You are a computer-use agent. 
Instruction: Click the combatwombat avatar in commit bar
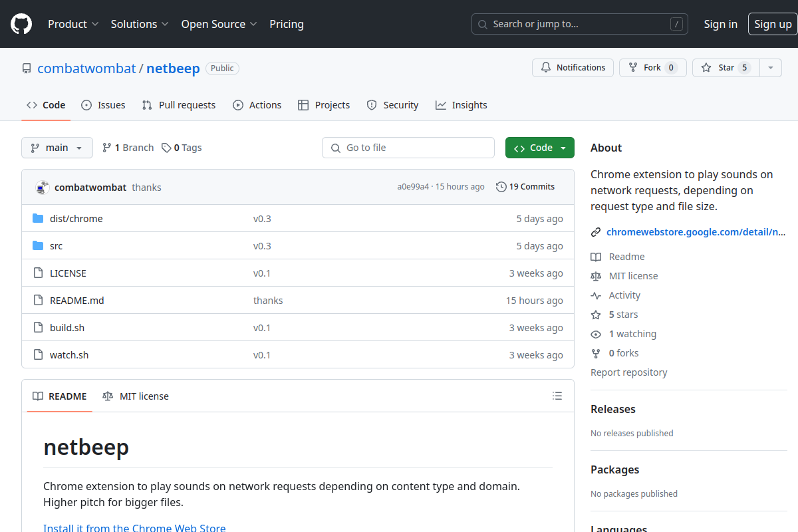43,188
